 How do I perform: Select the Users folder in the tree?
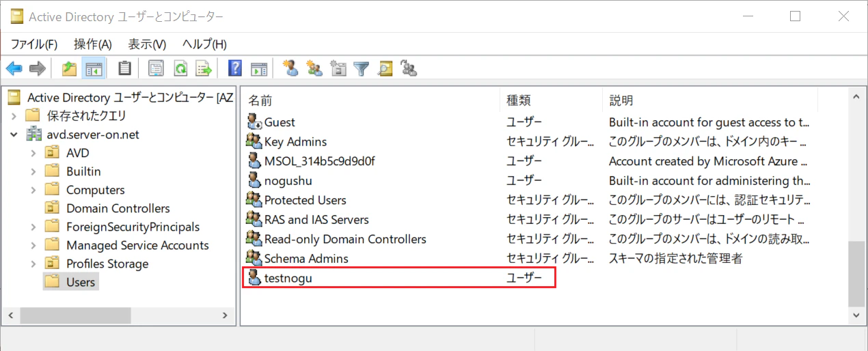[x=81, y=282]
